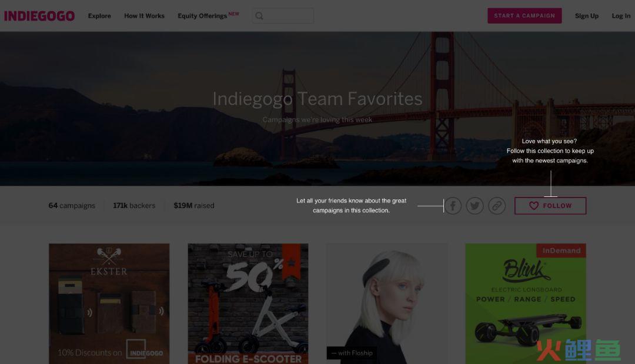The width and height of the screenshot is (635, 364).
Task: Open the Folding E-Scooter campaign card
Action: coord(248,303)
